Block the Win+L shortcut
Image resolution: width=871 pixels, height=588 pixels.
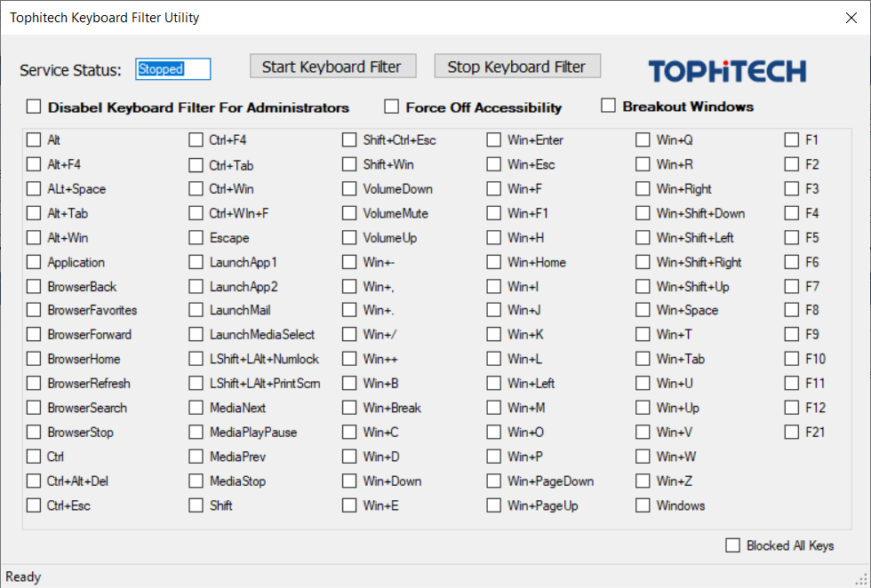pos(493,360)
